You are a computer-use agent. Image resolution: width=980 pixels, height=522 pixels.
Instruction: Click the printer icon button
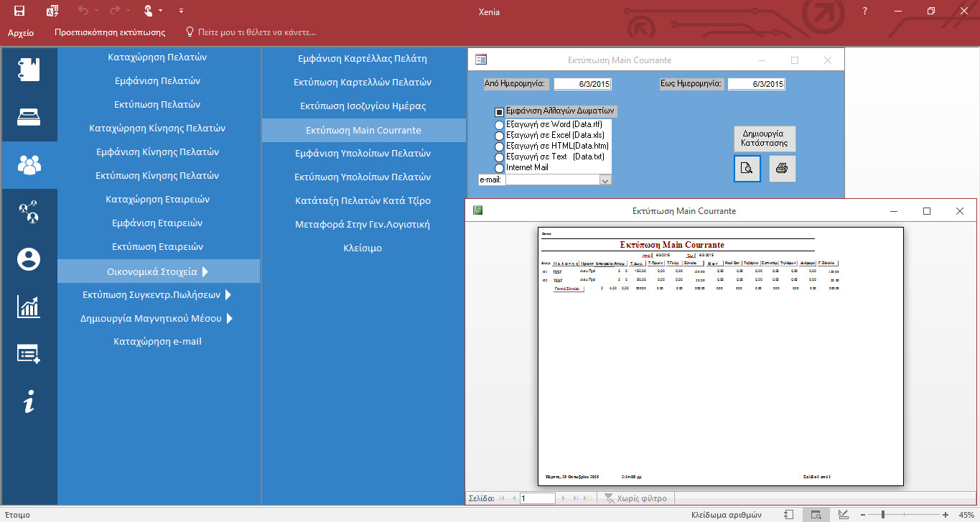click(783, 169)
